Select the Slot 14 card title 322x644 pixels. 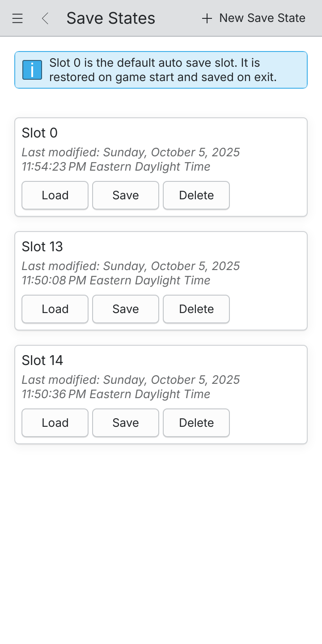pyautogui.click(x=42, y=361)
